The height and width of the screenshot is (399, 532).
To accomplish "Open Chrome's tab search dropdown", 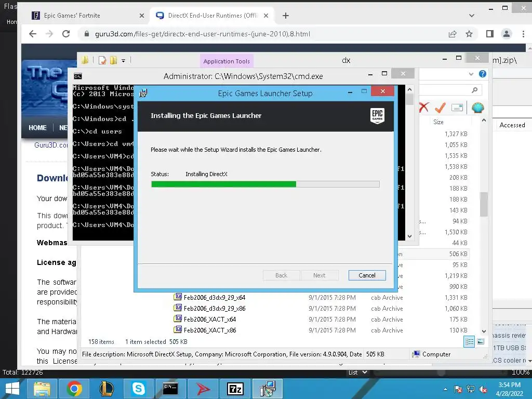I will [471, 16].
